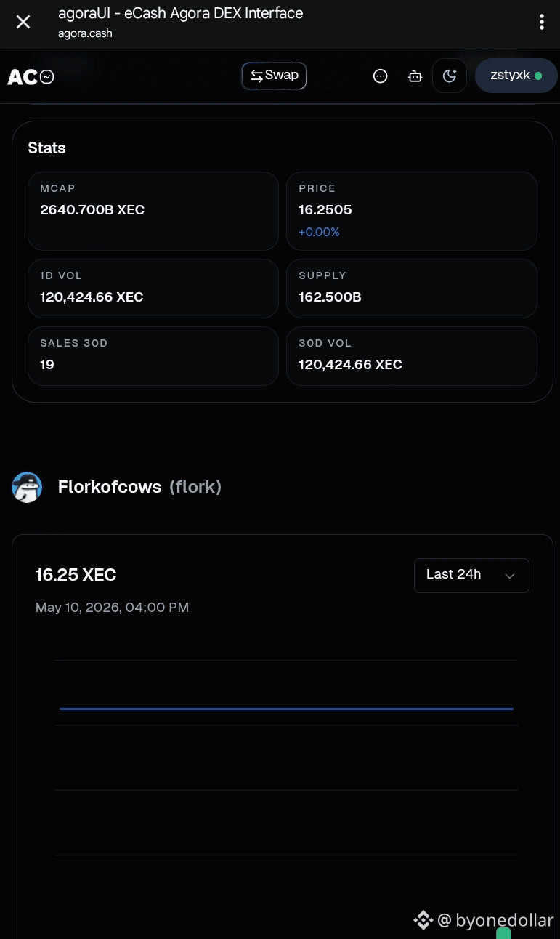This screenshot has height=939, width=560.
Task: Select the Florkofcows token avatar
Action: click(27, 487)
